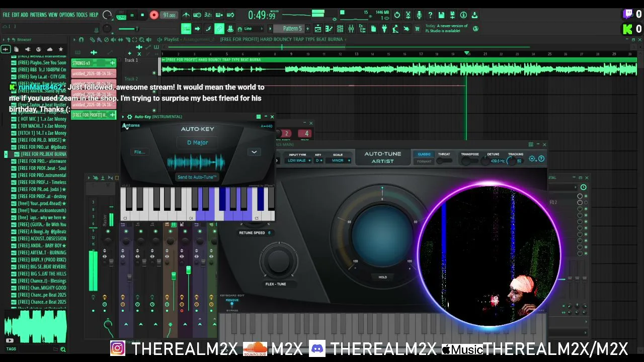Click the Tracking knob in Auto-Tune
This screenshot has width=644, height=362.
(x=511, y=161)
